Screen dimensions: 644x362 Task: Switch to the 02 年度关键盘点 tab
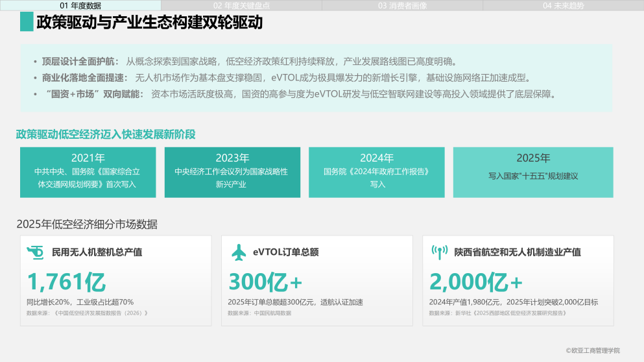click(241, 5)
